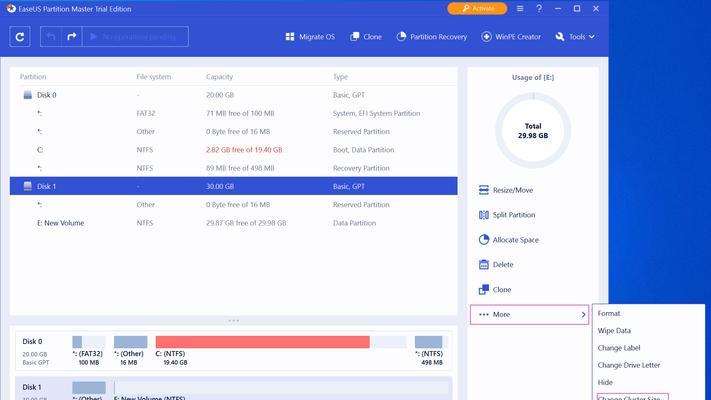
Task: Open Migrate OS tool
Action: [x=310, y=37]
